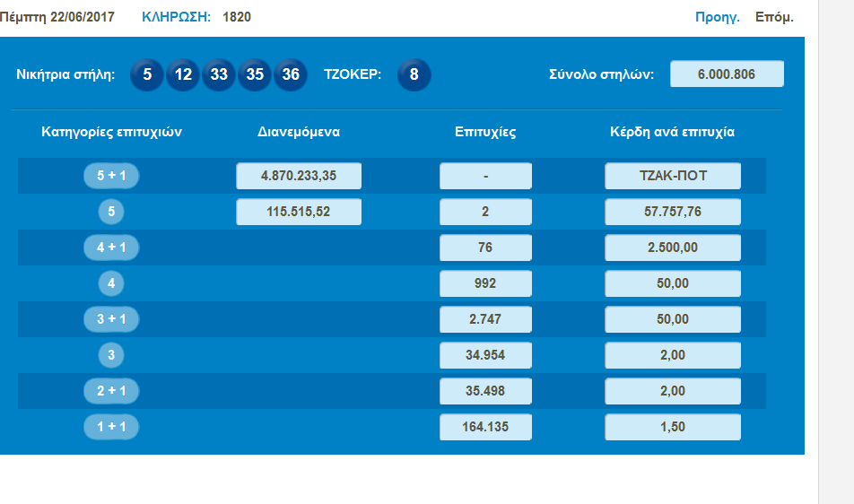Screen dimensions: 854x504
Task: Click winning number ball 36
Action: 291,74
